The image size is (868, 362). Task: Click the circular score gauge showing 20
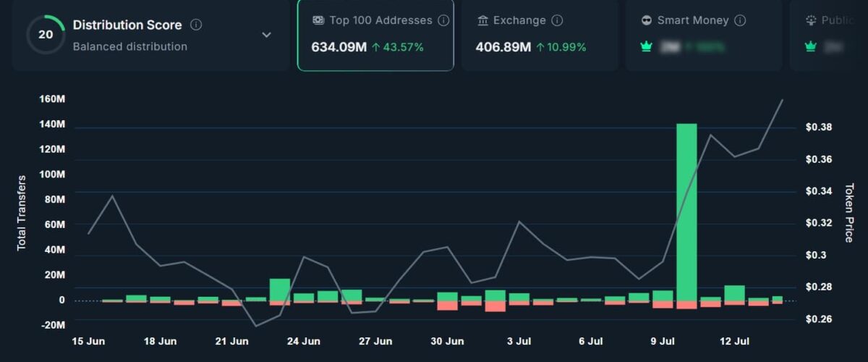pyautogui.click(x=46, y=35)
